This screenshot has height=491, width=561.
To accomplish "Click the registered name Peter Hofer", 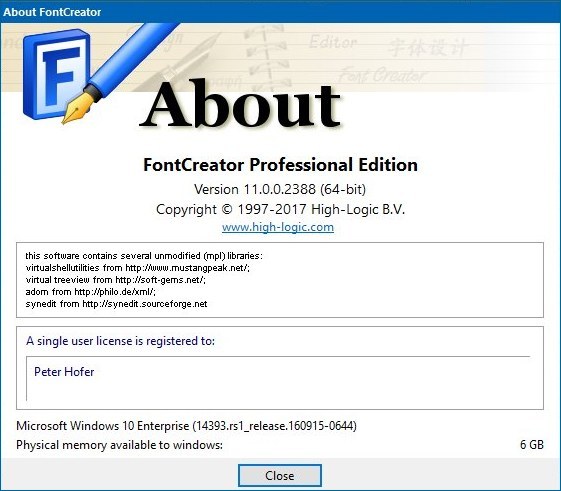I will pyautogui.click(x=64, y=372).
